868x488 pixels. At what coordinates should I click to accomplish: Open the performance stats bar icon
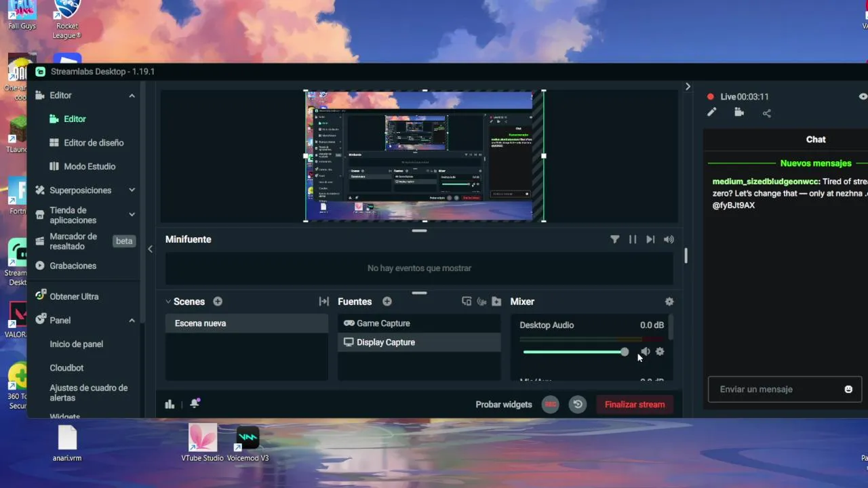170,405
